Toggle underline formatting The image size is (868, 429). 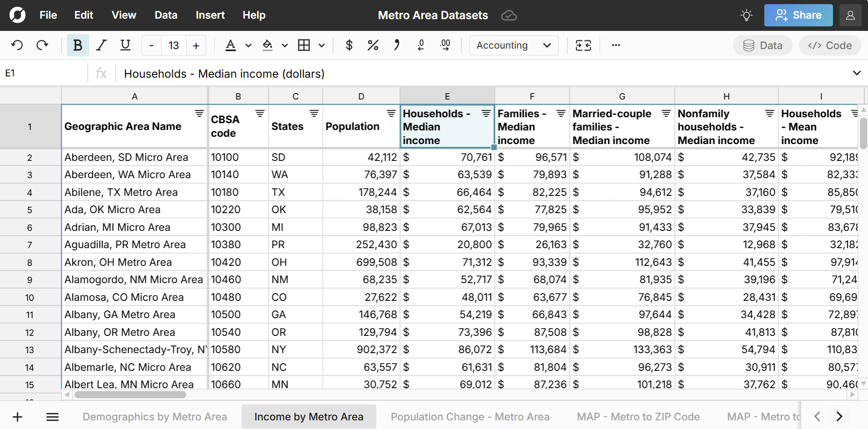125,45
